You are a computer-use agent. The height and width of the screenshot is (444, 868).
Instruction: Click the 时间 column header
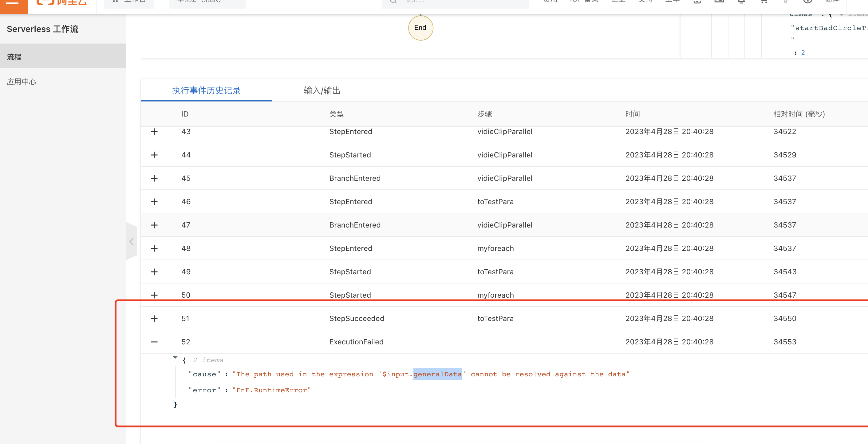pyautogui.click(x=633, y=114)
